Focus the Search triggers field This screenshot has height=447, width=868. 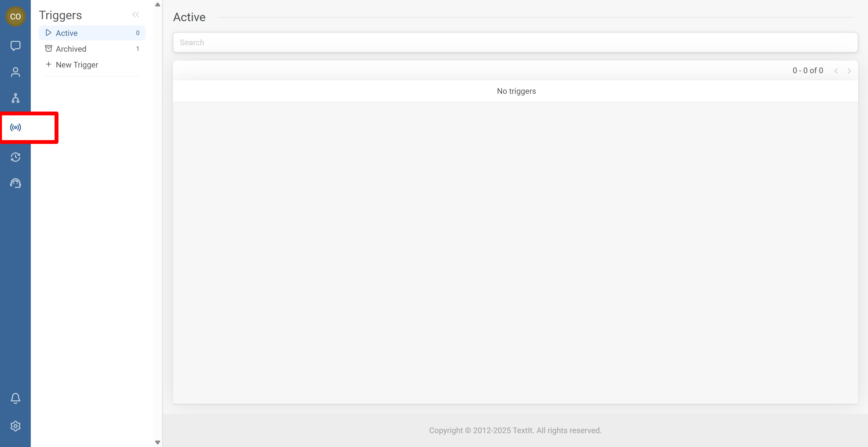pos(515,42)
